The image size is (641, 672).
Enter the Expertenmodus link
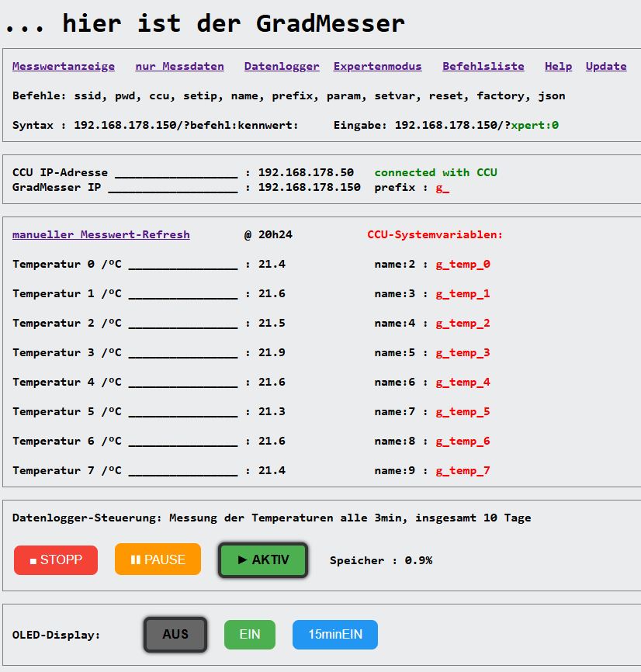377,67
